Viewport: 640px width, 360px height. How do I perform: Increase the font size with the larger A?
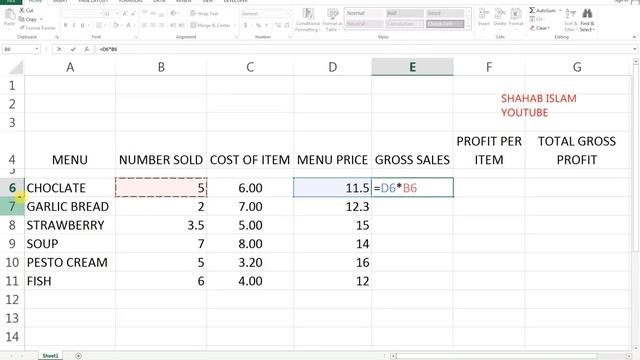125,13
